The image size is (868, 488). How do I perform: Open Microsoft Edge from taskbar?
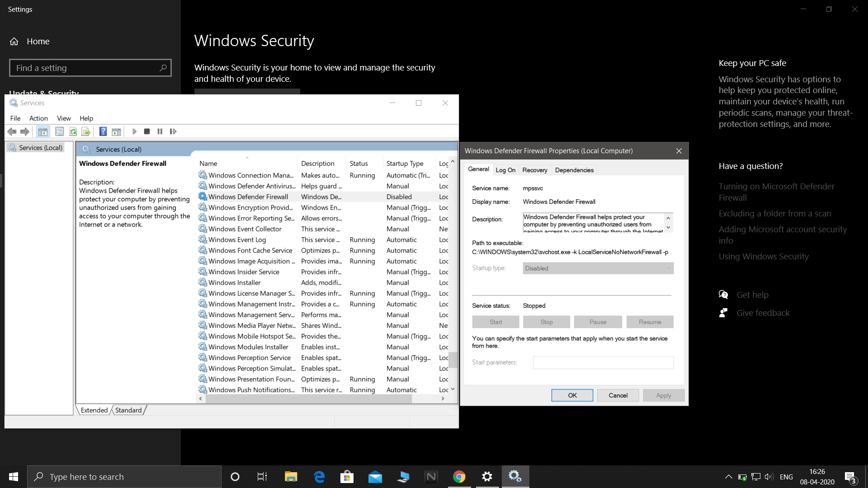(319, 477)
